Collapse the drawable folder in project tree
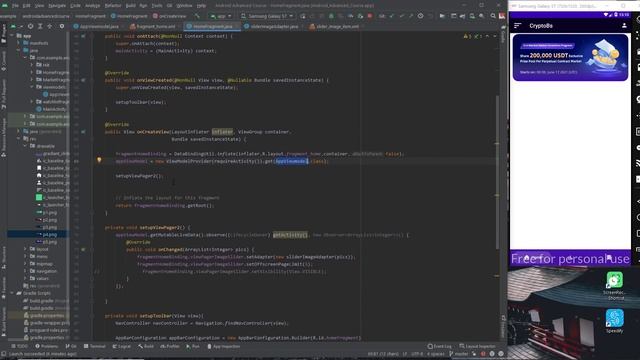 tap(25, 146)
